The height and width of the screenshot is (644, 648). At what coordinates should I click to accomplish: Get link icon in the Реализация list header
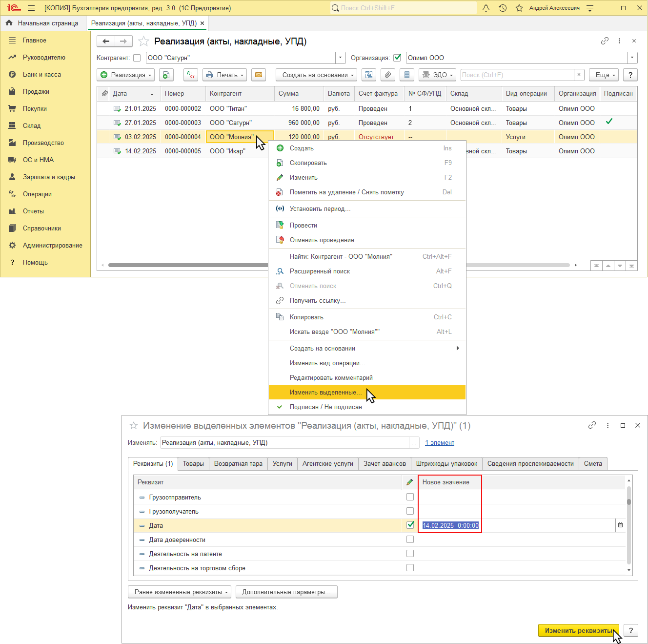[605, 41]
